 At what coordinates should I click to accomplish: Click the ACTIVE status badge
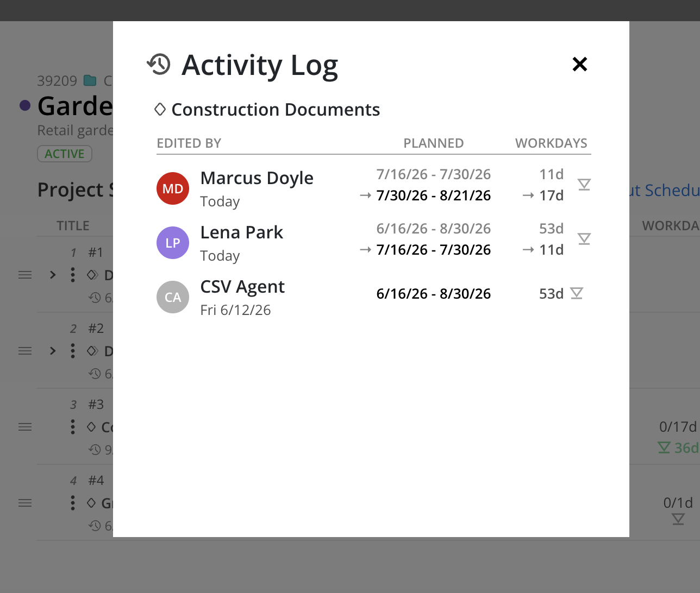click(65, 154)
